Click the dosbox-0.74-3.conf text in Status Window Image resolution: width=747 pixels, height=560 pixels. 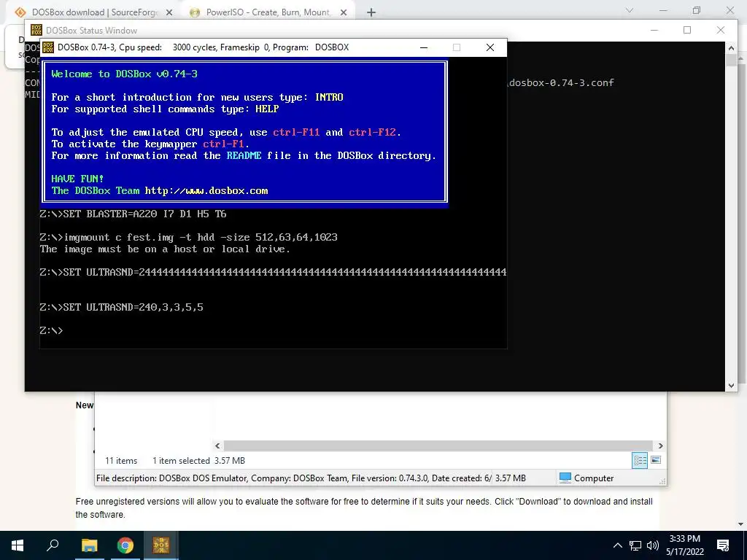coord(562,83)
